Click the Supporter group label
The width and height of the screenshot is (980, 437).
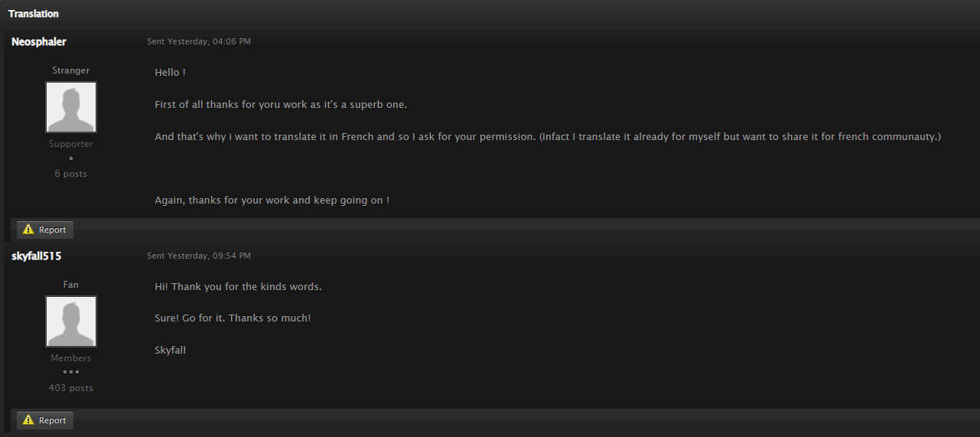[x=71, y=144]
